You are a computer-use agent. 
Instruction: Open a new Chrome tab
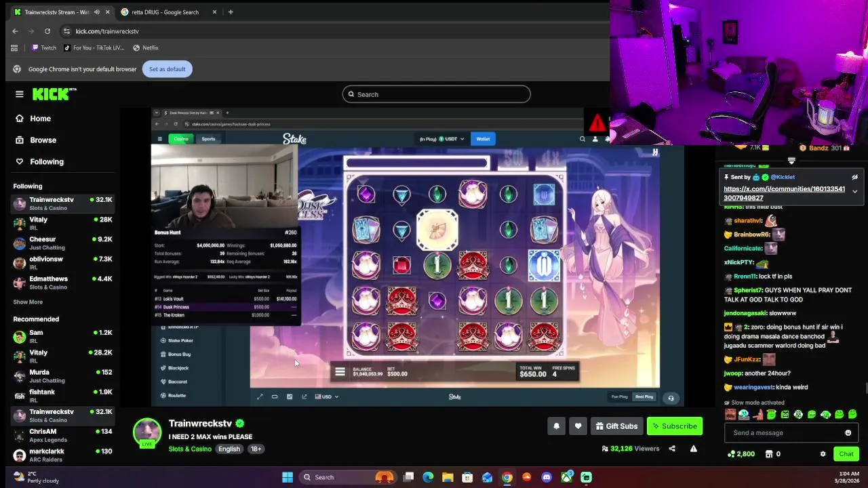pos(231,12)
